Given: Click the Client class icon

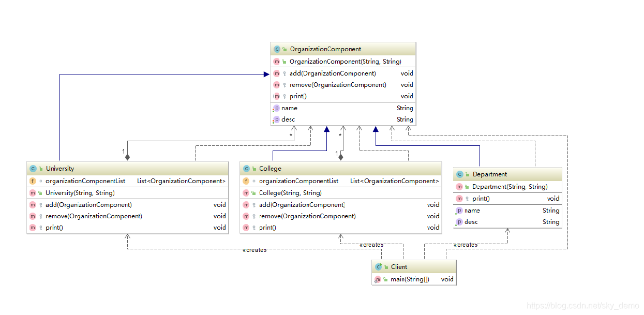Looking at the screenshot, I should pyautogui.click(x=379, y=267).
